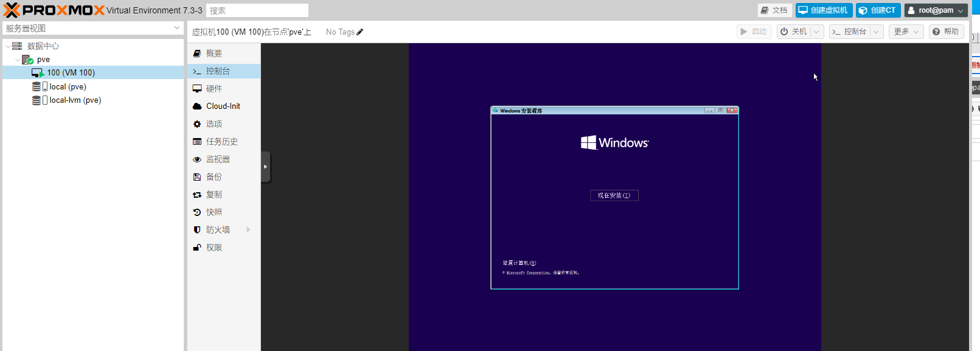Click 创建虚拟机 to create a VM

(824, 10)
